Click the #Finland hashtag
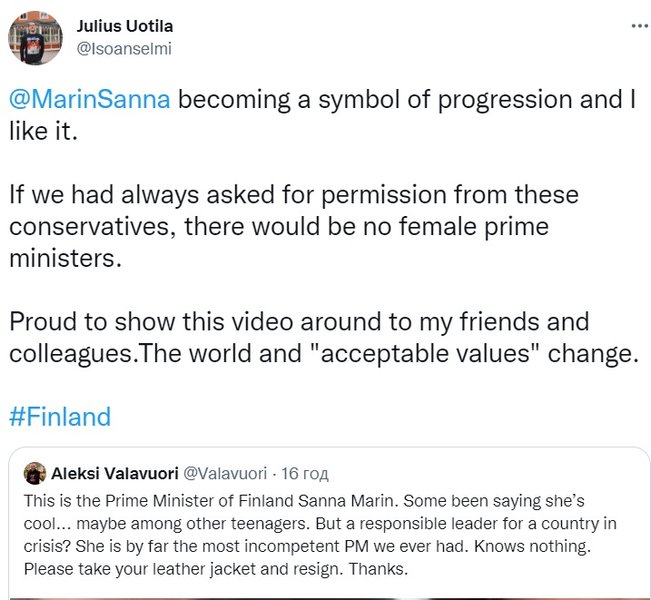Image resolution: width=651 pixels, height=600 pixels. point(60,415)
